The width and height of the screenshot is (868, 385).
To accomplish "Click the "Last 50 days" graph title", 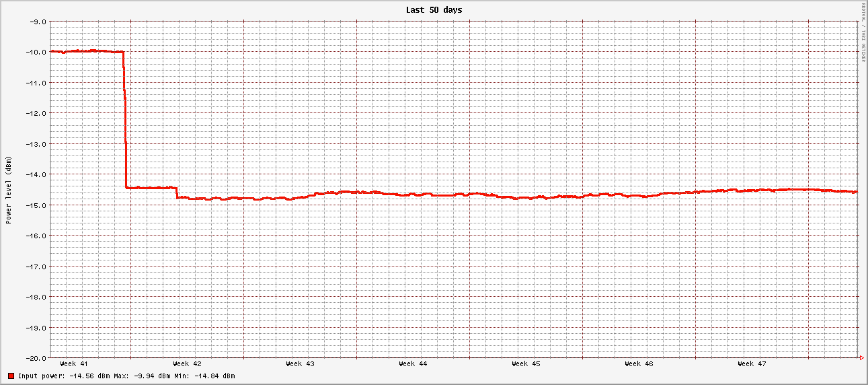I will coord(434,10).
